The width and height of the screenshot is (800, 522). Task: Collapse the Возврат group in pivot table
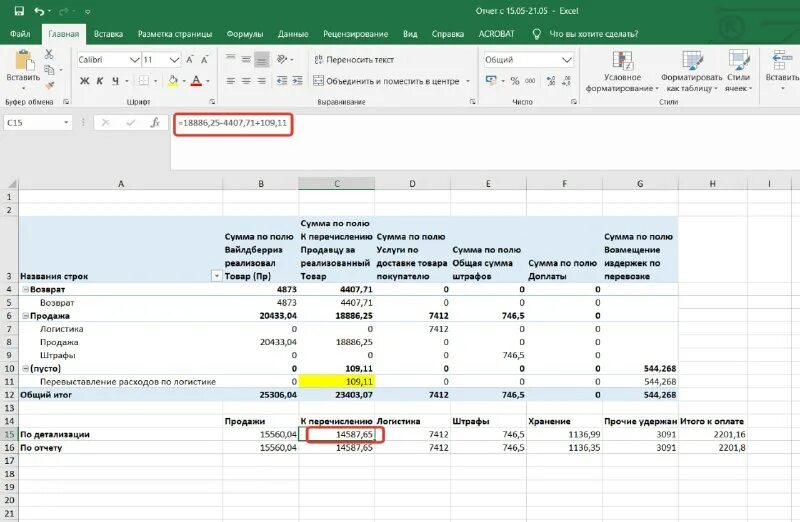pyautogui.click(x=26, y=289)
